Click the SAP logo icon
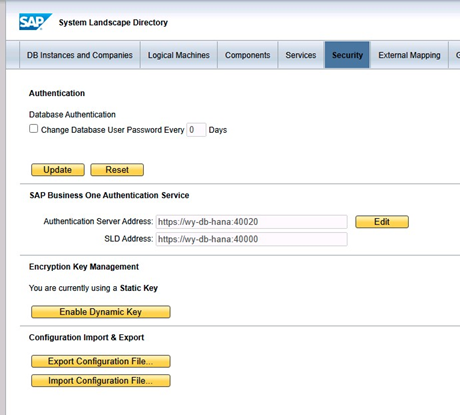The width and height of the screenshot is (460, 415). click(35, 22)
